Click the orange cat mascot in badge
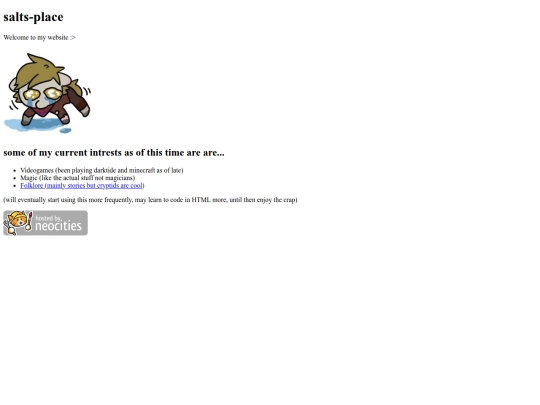This screenshot has height=405, width=540. (x=17, y=221)
